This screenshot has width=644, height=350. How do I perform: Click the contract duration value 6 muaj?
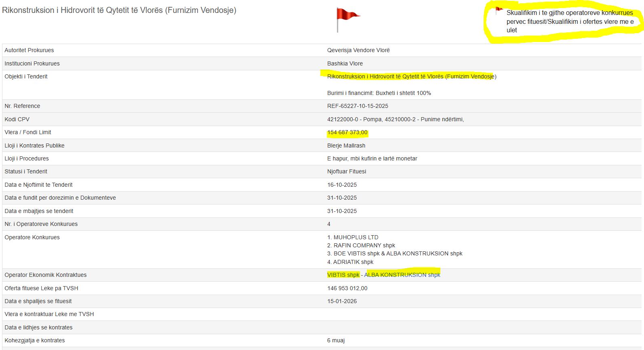(336, 340)
